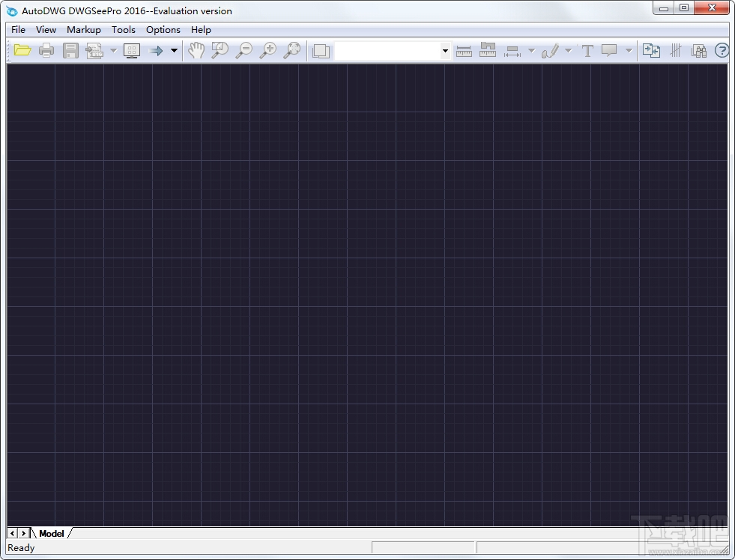This screenshot has width=735, height=560.
Task: Click the thumbnail browser monitor icon
Action: 132,50
